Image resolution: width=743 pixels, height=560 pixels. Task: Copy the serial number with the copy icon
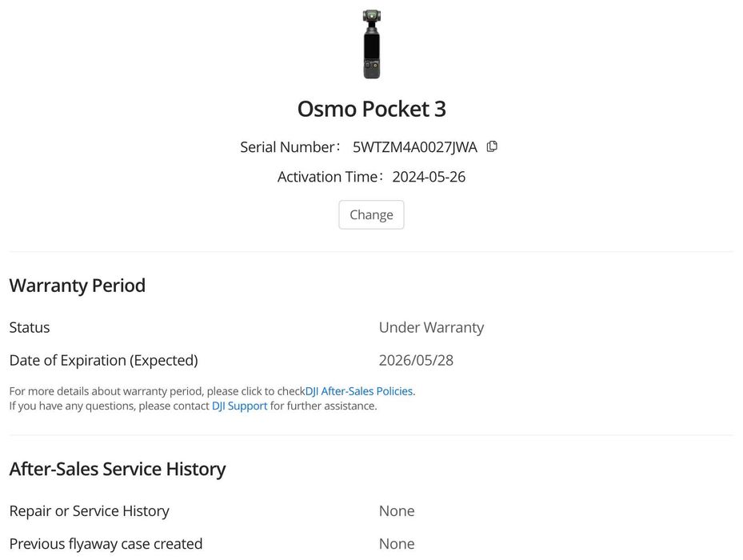pos(492,146)
